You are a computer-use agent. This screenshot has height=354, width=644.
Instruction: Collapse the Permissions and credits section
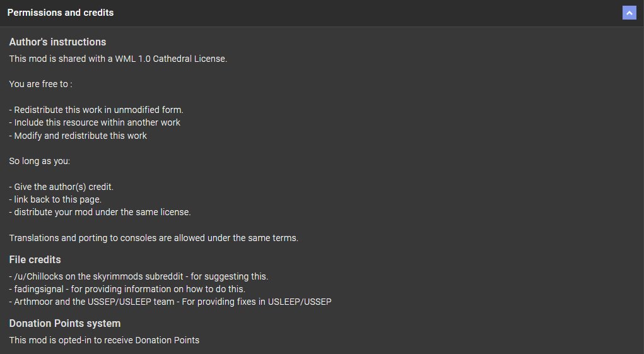coord(629,13)
